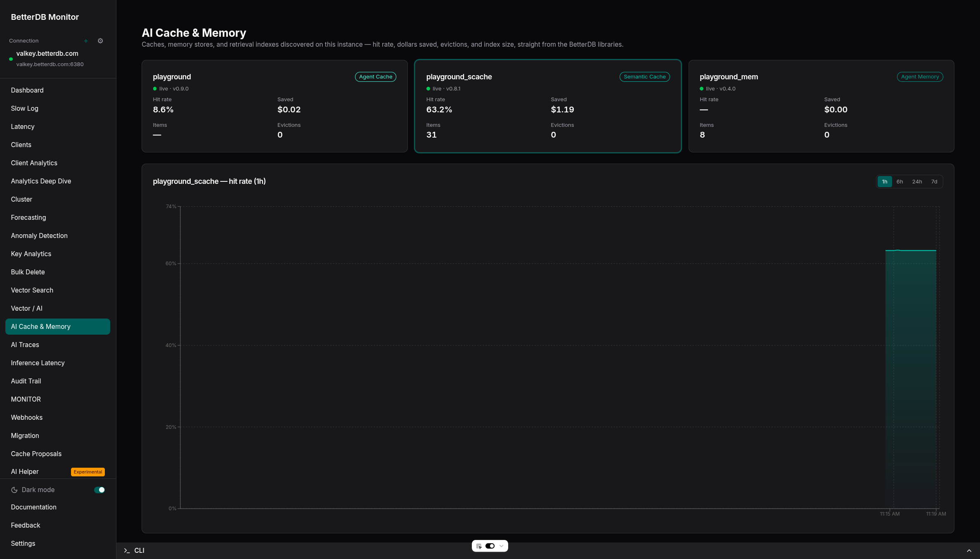Click the 8.6% hit rate value
The height and width of the screenshot is (559, 980).
pyautogui.click(x=163, y=110)
